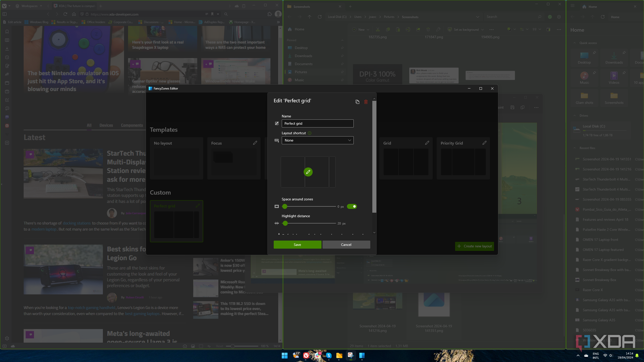Cancel editing the layout
This screenshot has width=644, height=362.
pyautogui.click(x=346, y=245)
